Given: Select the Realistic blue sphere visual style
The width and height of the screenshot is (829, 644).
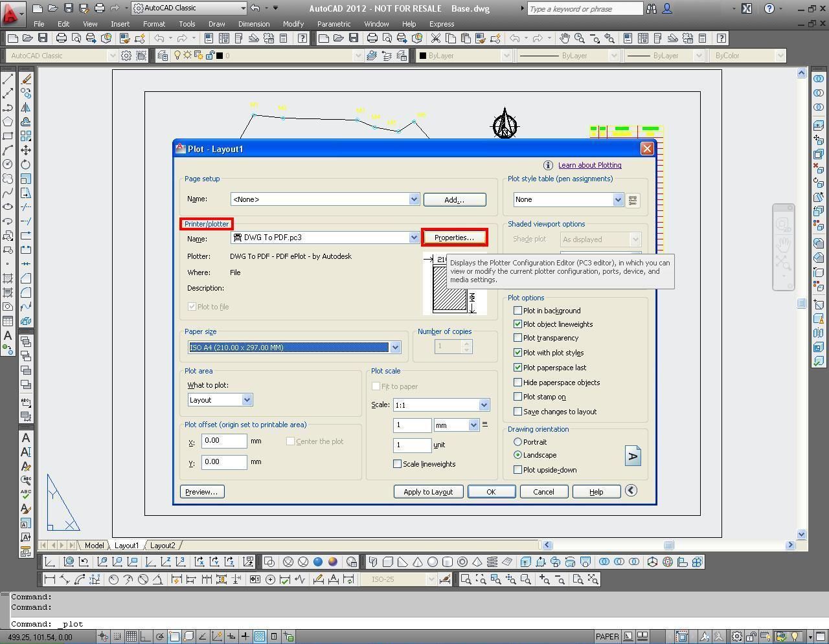Looking at the screenshot, I should click(318, 562).
